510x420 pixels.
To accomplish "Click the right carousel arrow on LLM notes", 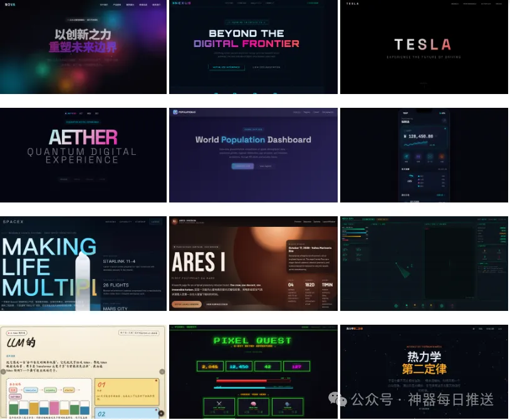I will click(162, 372).
